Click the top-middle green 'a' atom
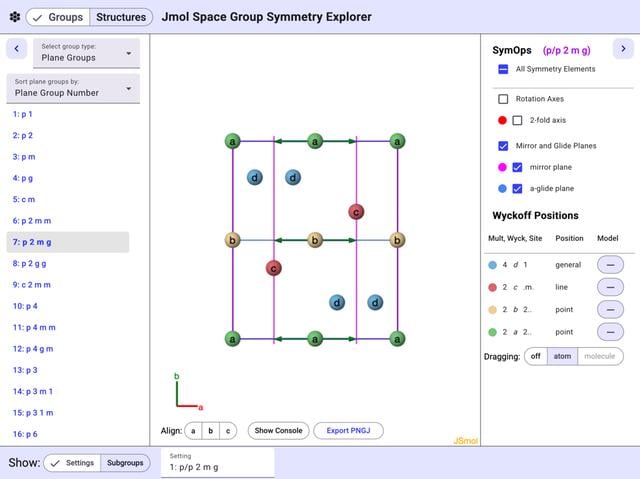This screenshot has height=479, width=640. pos(315,142)
